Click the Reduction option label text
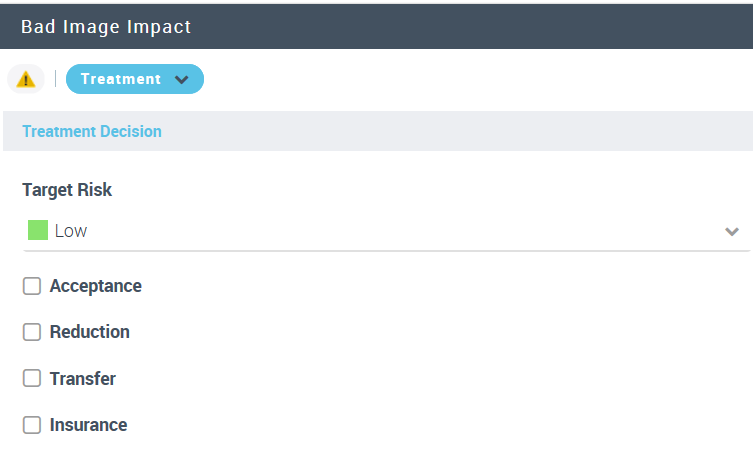Screen dimensions: 753x462 click(89, 332)
